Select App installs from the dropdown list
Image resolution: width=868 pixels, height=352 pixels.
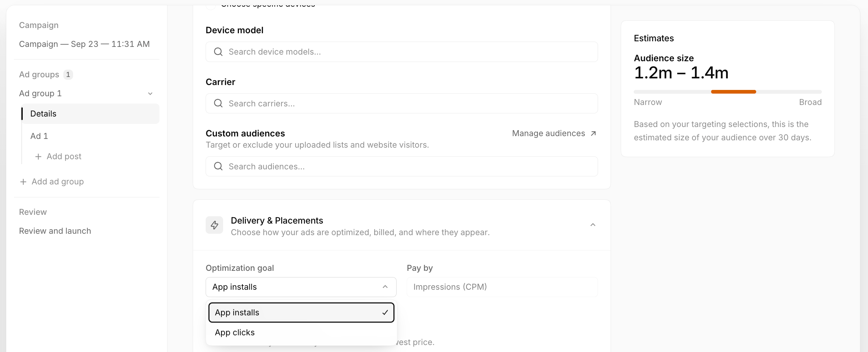coord(301,312)
